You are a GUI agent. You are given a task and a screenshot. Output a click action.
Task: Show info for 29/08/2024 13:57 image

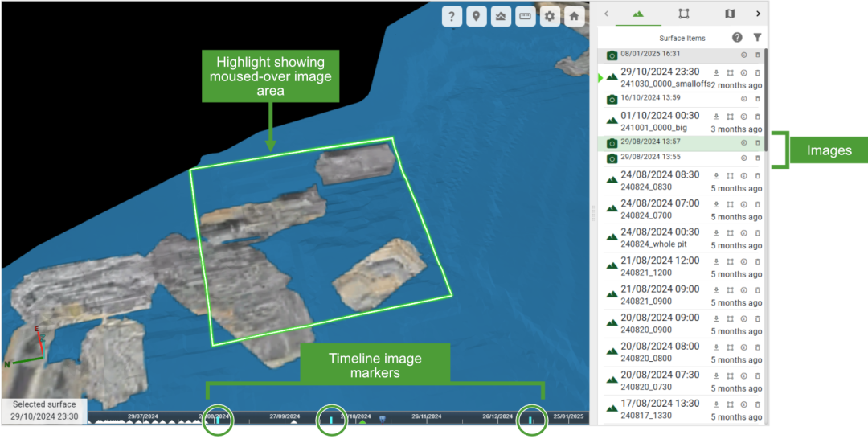(744, 143)
